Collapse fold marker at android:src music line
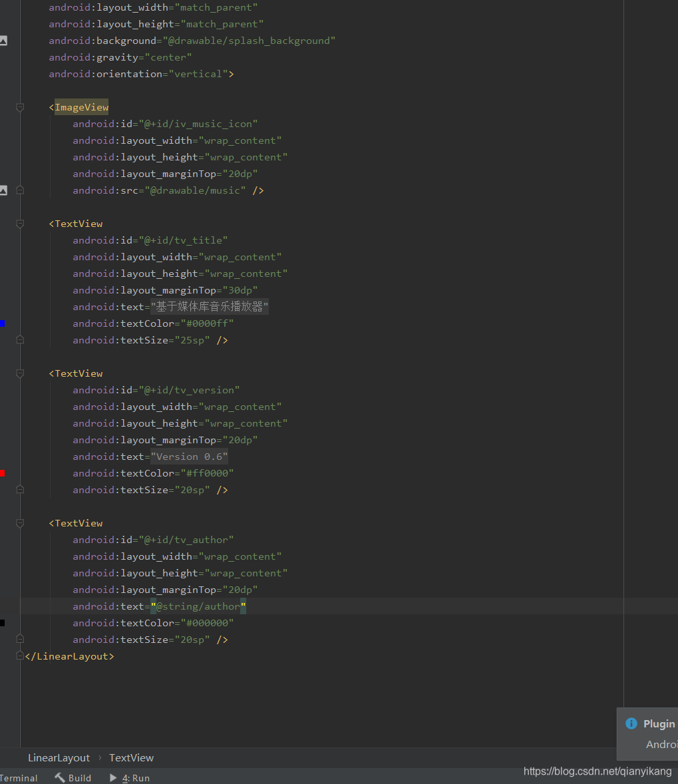678x784 pixels. coord(20,190)
